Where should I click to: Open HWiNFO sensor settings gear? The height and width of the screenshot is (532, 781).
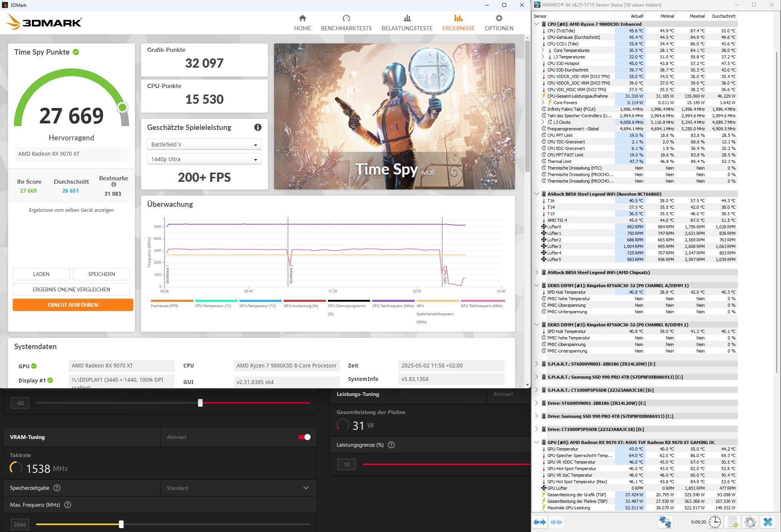point(750,522)
